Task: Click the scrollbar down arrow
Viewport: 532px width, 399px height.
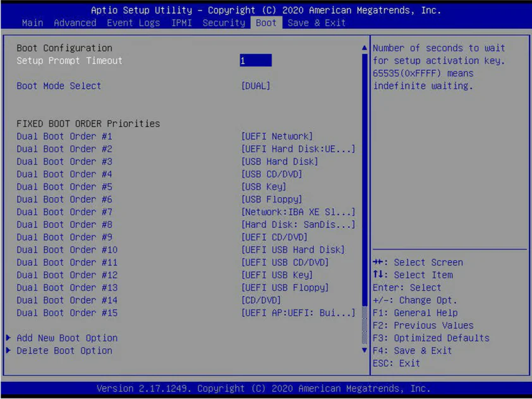Action: coord(364,350)
